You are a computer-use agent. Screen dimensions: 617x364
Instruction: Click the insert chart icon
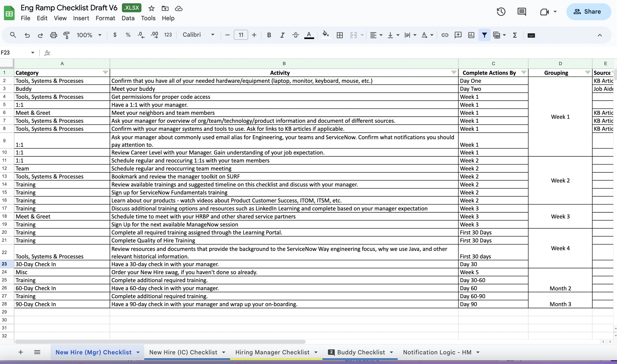coord(471,35)
